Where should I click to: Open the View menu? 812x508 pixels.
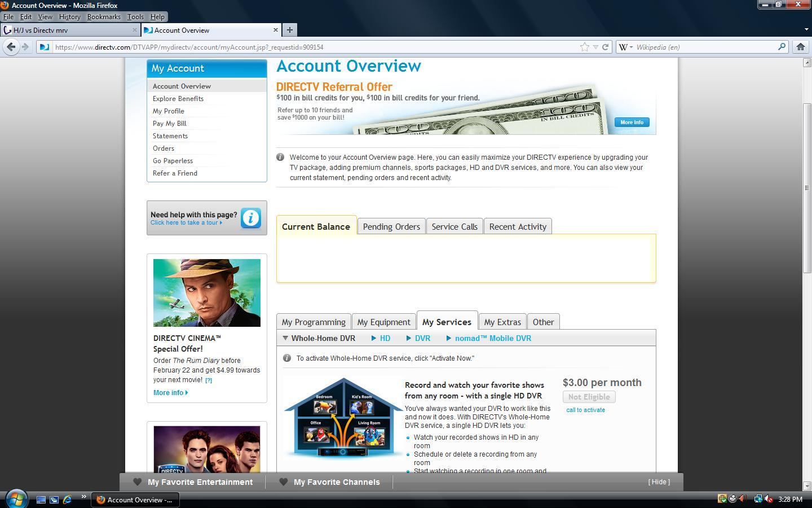pyautogui.click(x=45, y=17)
